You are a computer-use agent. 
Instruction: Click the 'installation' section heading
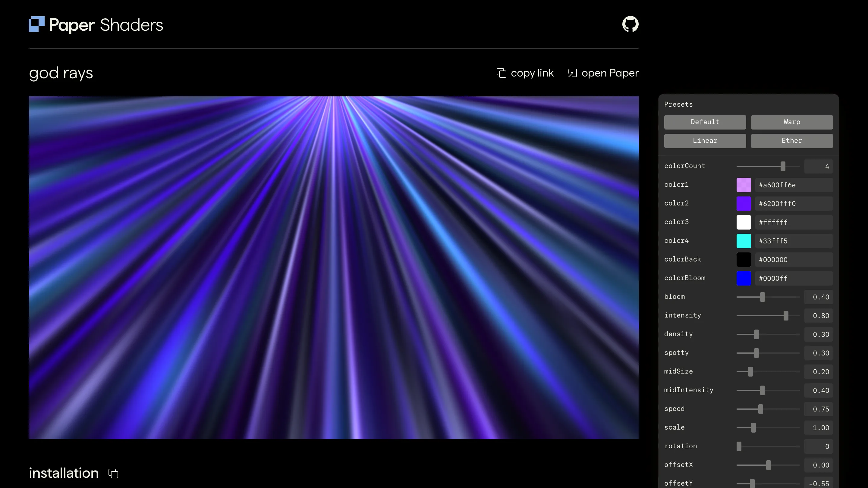[x=64, y=473]
